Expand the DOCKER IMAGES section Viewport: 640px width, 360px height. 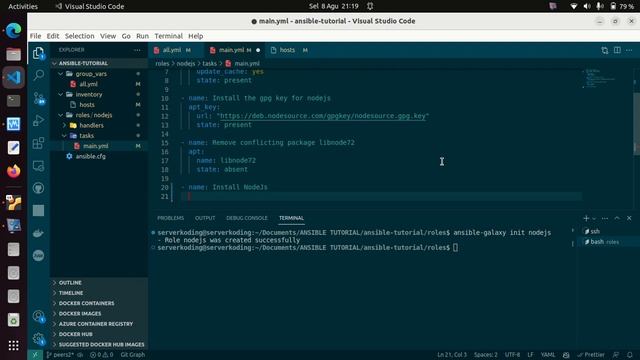point(99,313)
